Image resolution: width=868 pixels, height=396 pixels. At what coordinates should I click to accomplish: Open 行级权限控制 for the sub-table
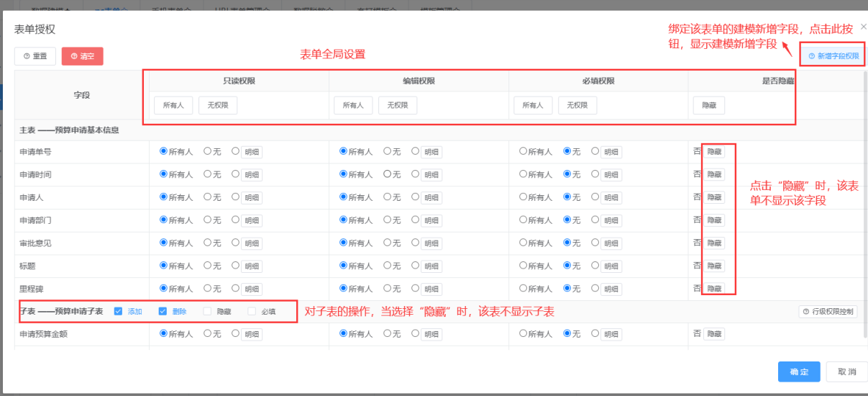(828, 312)
